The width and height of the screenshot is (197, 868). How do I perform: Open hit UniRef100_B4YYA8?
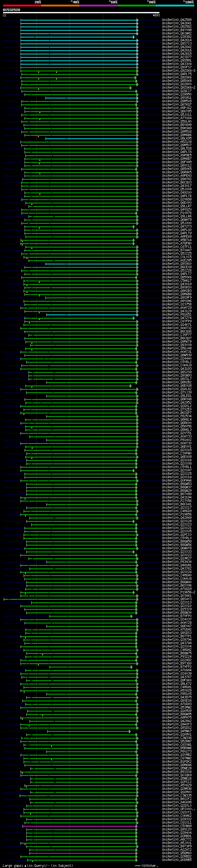[x=177, y=30]
